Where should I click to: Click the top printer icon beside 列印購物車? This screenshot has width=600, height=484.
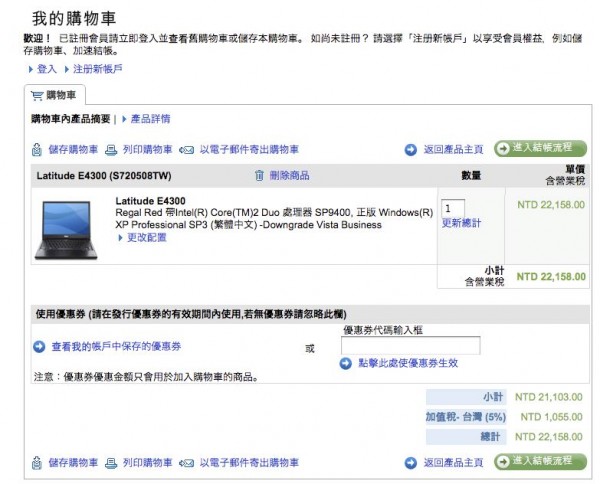tap(111, 150)
